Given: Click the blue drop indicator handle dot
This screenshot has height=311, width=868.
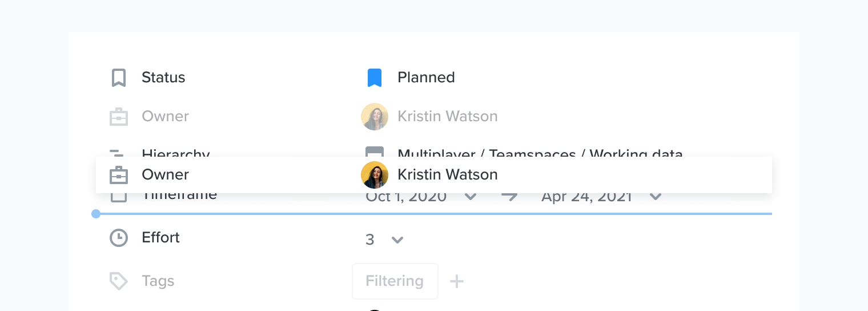Looking at the screenshot, I should pyautogui.click(x=96, y=214).
